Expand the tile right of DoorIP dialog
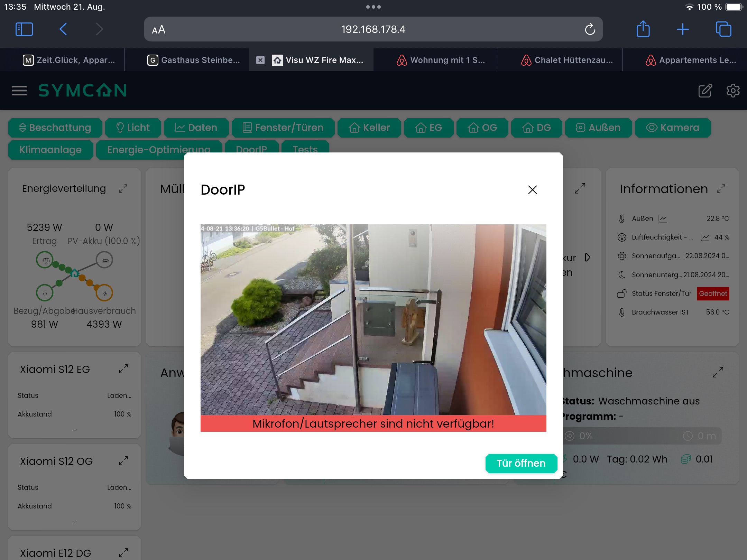747x560 pixels. 580,188
